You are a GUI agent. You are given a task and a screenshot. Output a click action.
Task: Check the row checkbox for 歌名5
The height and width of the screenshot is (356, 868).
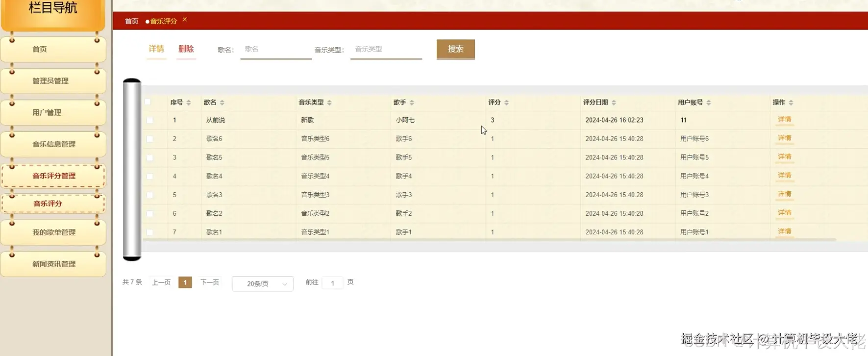pyautogui.click(x=150, y=157)
